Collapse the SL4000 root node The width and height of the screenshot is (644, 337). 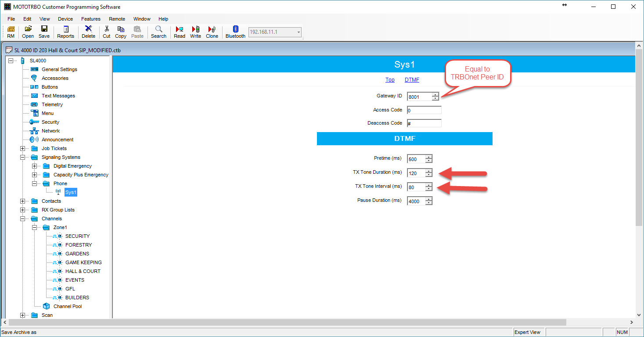(11, 61)
